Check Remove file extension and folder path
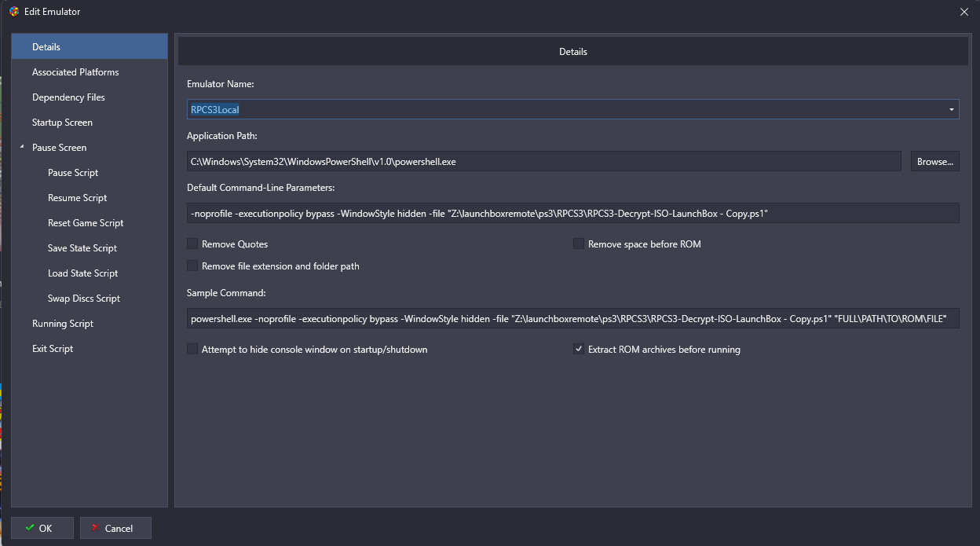Viewport: 980px width, 546px height. 192,266
